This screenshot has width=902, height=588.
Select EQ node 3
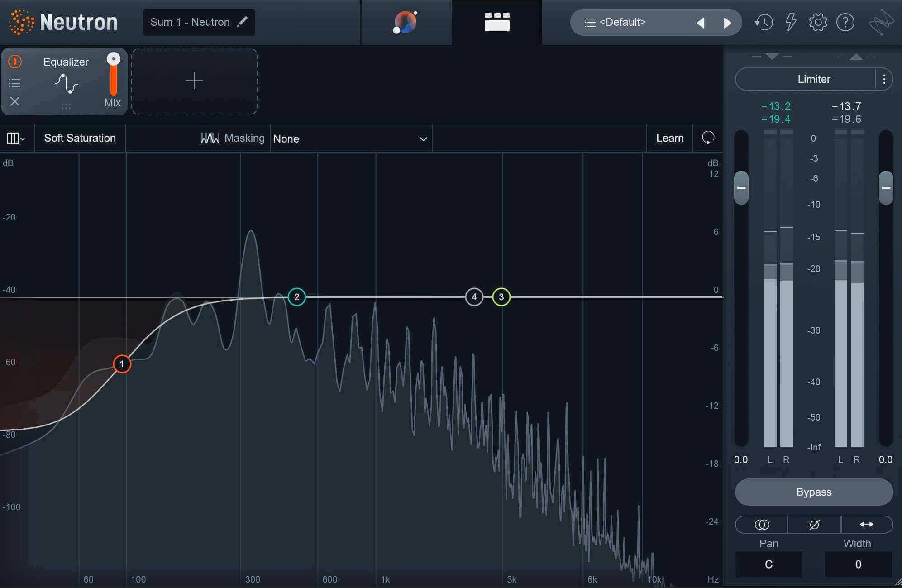pyautogui.click(x=501, y=297)
